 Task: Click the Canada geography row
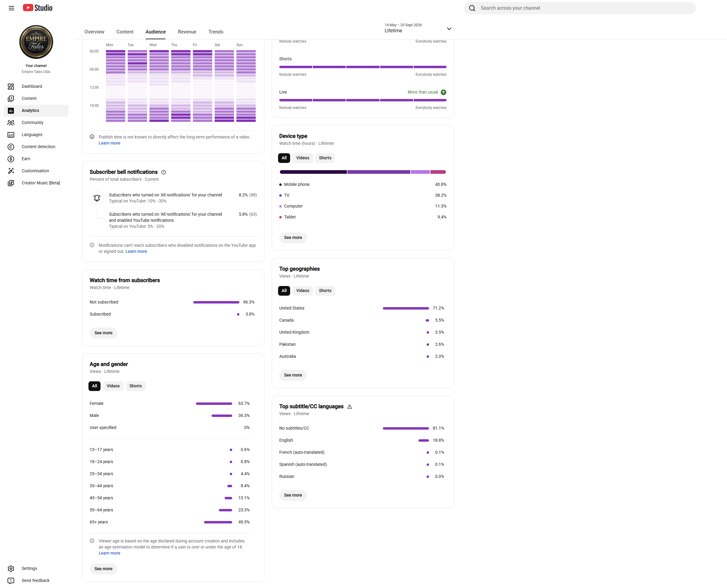point(362,320)
